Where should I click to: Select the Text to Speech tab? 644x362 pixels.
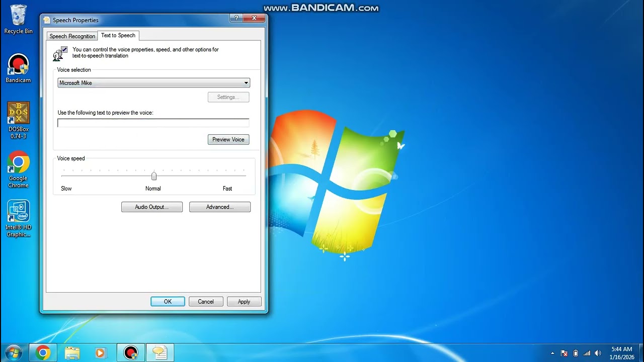pyautogui.click(x=118, y=35)
